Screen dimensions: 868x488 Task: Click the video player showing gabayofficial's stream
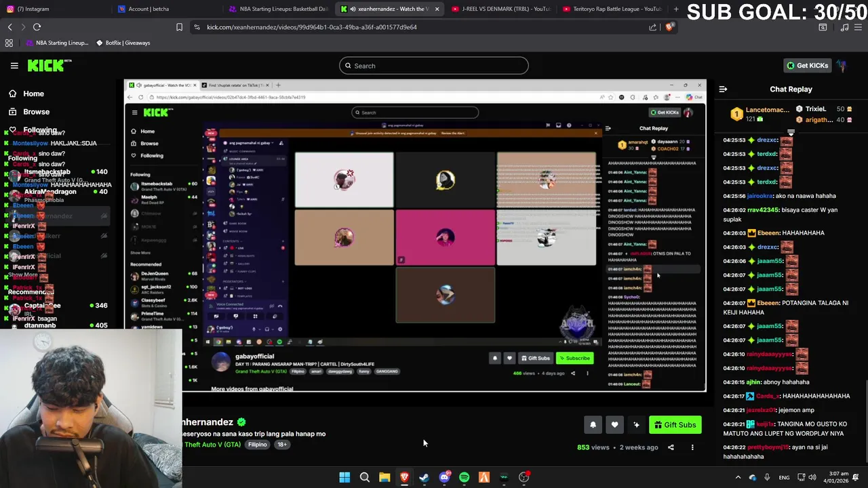[x=415, y=235]
